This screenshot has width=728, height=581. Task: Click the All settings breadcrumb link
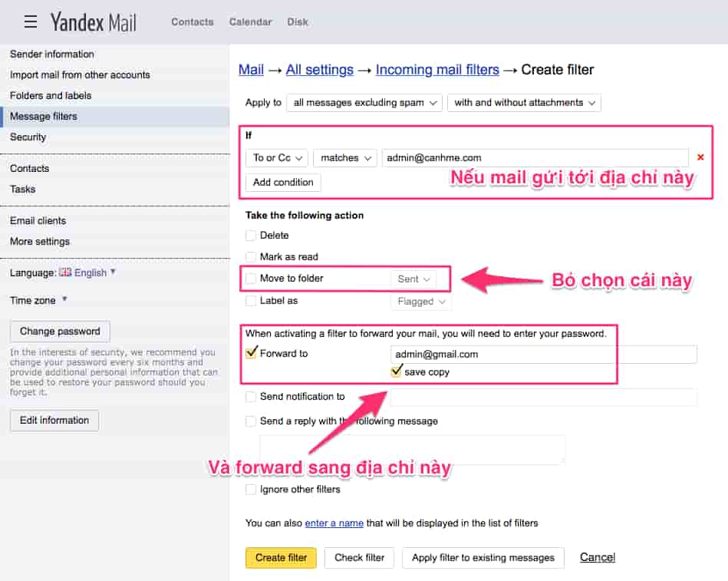click(319, 70)
